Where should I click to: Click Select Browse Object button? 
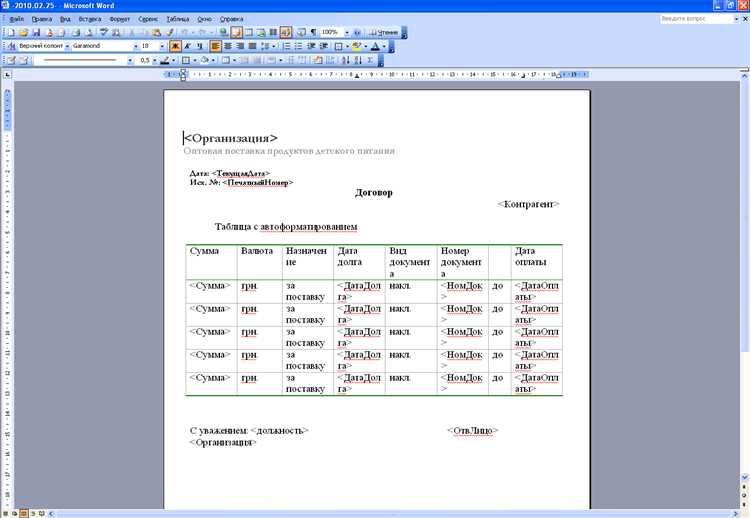click(745, 494)
